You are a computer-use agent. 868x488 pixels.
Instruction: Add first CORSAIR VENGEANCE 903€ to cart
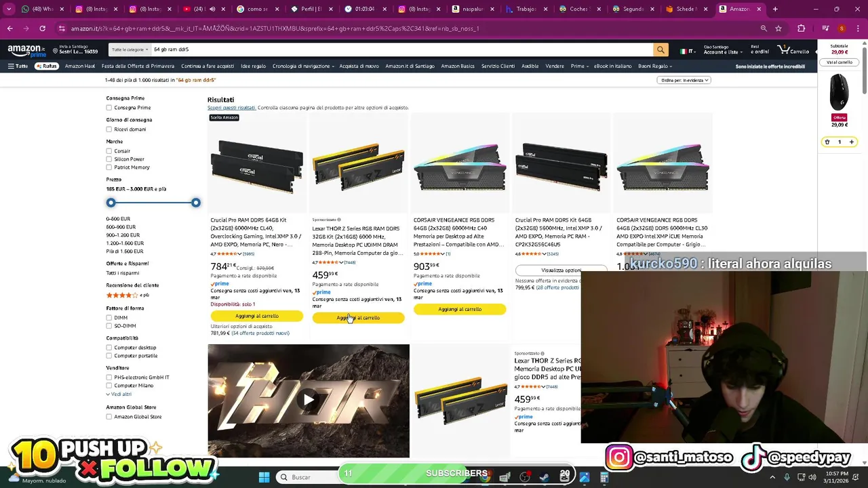coord(460,309)
